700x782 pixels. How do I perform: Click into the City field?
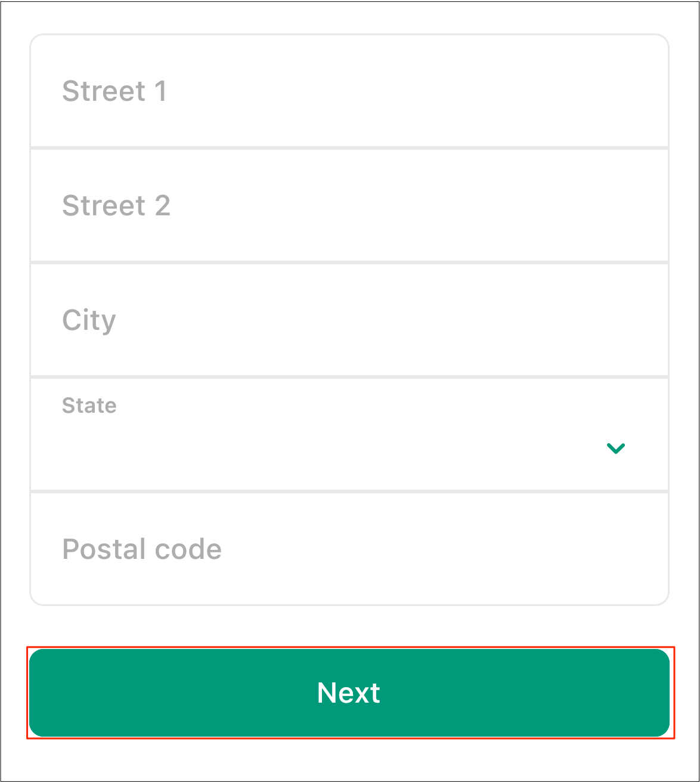tap(349, 320)
